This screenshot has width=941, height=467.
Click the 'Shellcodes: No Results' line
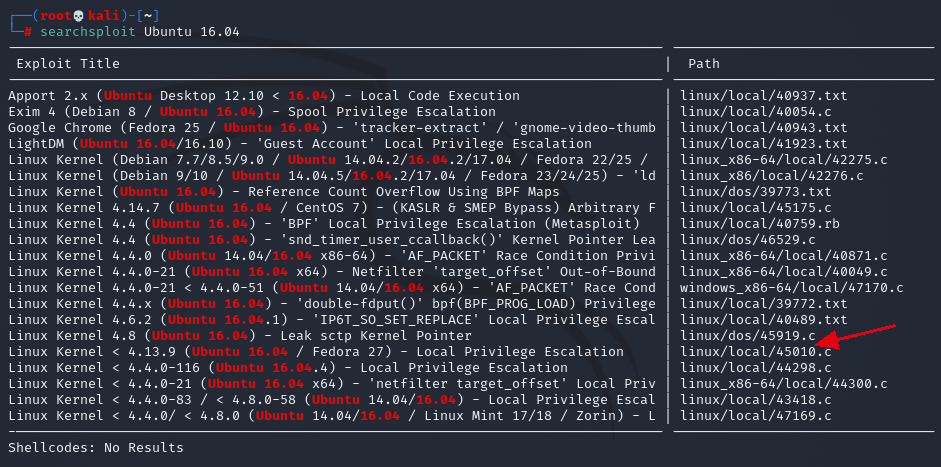click(x=96, y=448)
